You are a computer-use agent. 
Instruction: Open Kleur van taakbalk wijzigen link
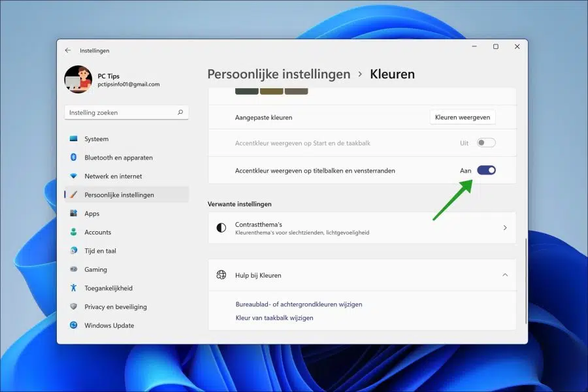(x=274, y=318)
